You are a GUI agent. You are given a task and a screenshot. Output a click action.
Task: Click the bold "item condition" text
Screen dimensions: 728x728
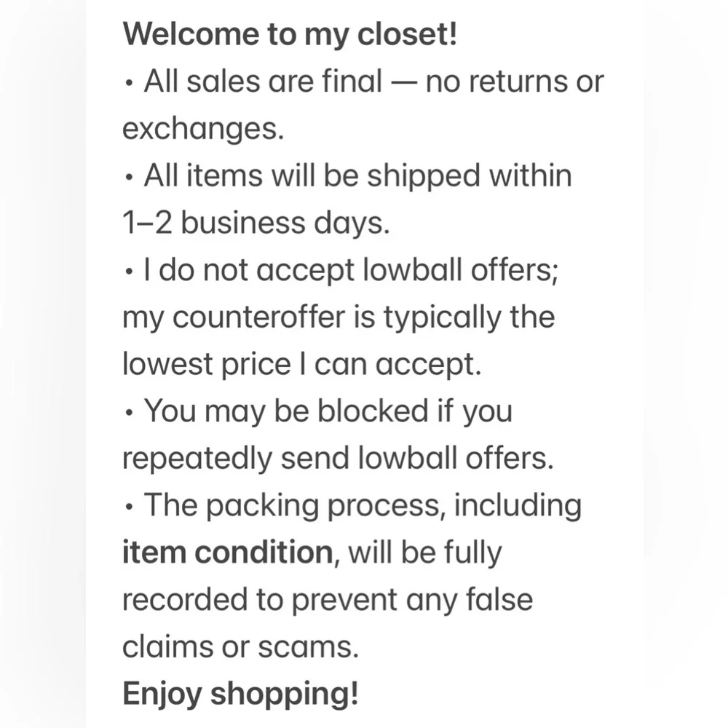(227, 553)
